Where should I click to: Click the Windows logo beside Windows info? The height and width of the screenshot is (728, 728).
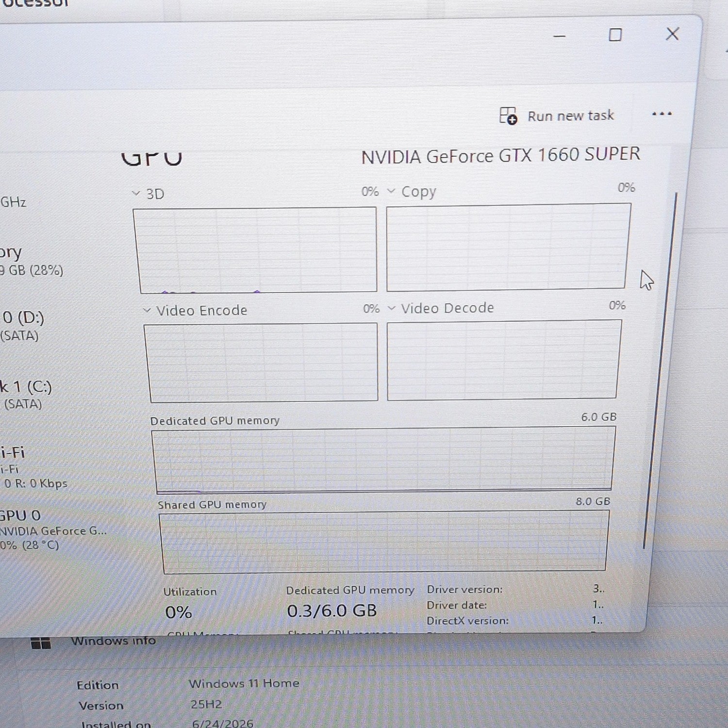41,643
